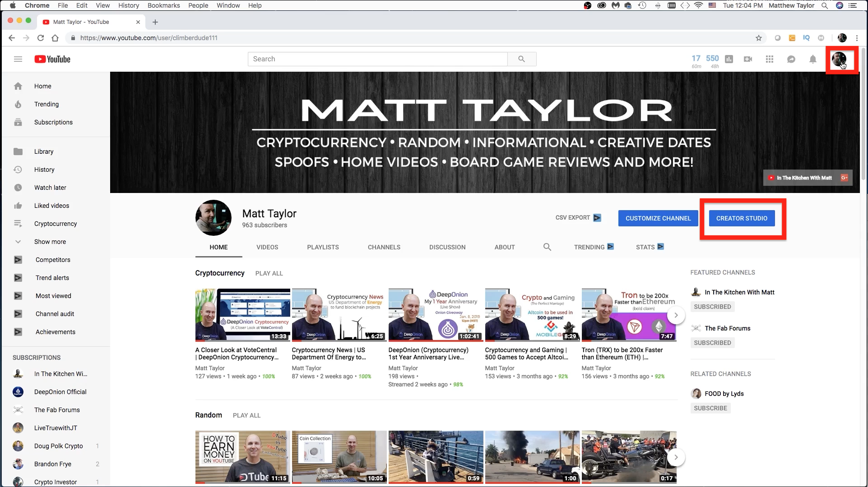The width and height of the screenshot is (868, 487).
Task: Go back in browser history
Action: [12, 38]
